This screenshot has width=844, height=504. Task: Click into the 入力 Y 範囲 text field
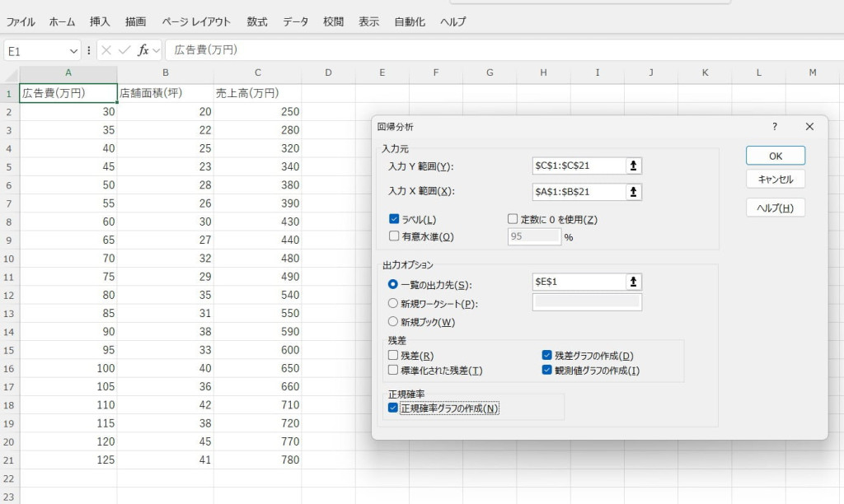(x=577, y=166)
